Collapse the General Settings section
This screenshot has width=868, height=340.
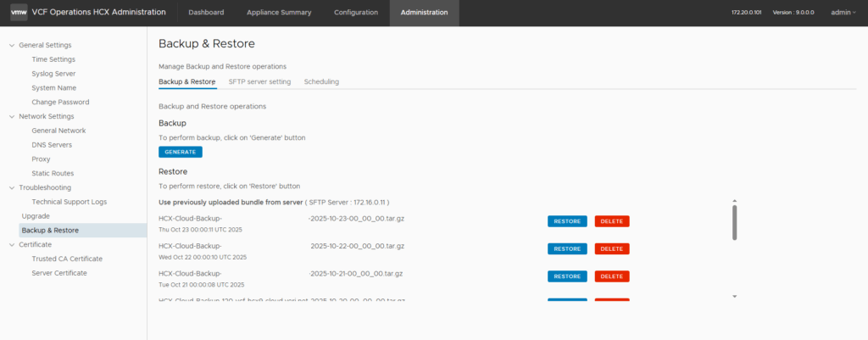tap(11, 45)
